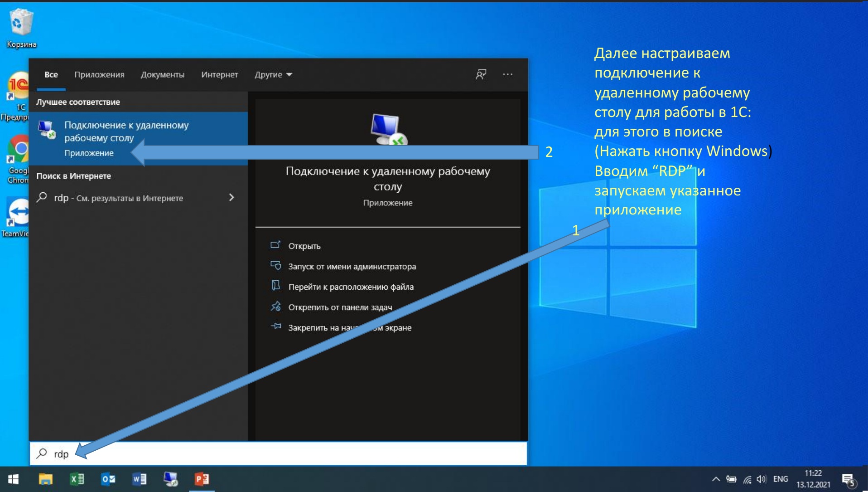
Task: Open the volume control in system tray
Action: (x=762, y=479)
